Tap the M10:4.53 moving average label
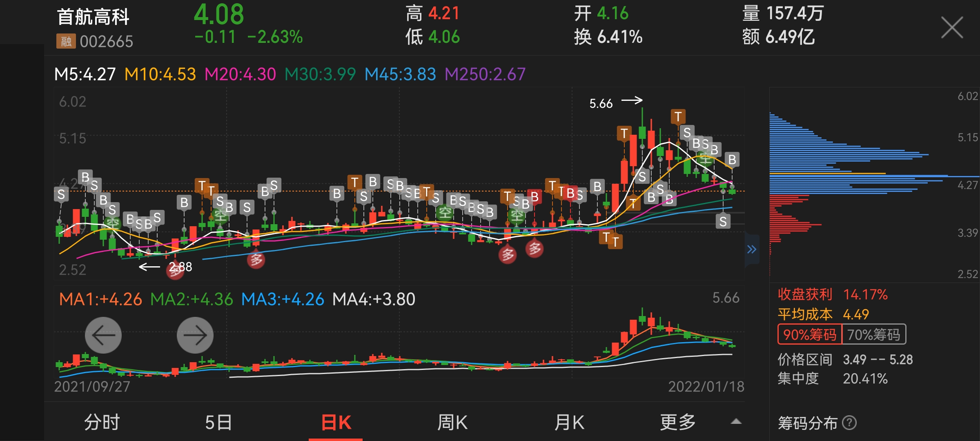 (160, 74)
